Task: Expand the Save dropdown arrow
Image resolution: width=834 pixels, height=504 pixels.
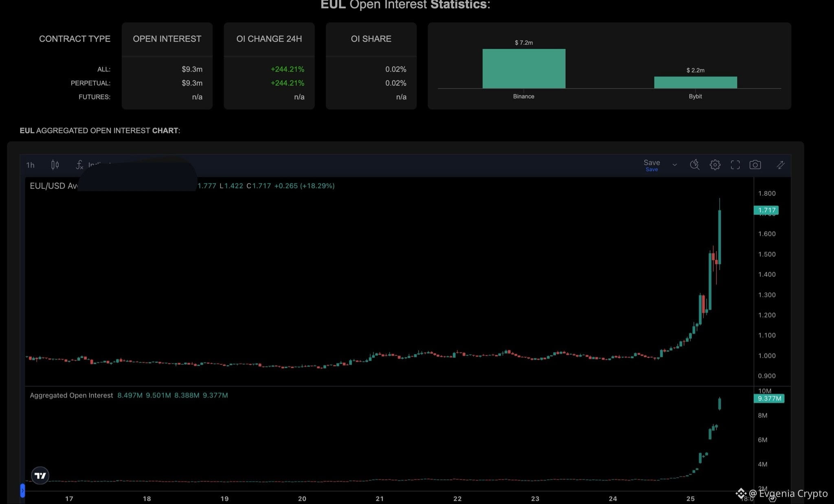Action: [x=675, y=165]
